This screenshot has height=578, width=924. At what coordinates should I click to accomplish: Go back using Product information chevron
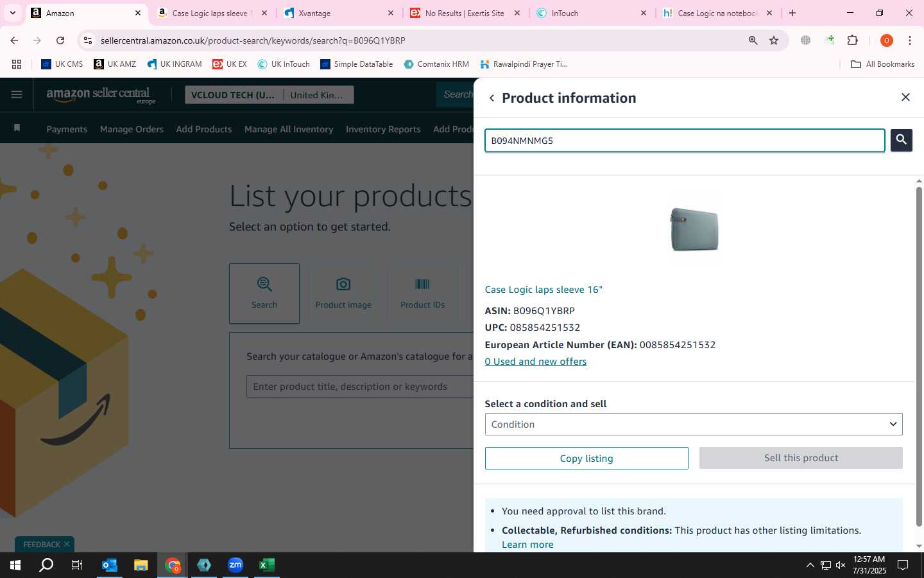pyautogui.click(x=492, y=98)
